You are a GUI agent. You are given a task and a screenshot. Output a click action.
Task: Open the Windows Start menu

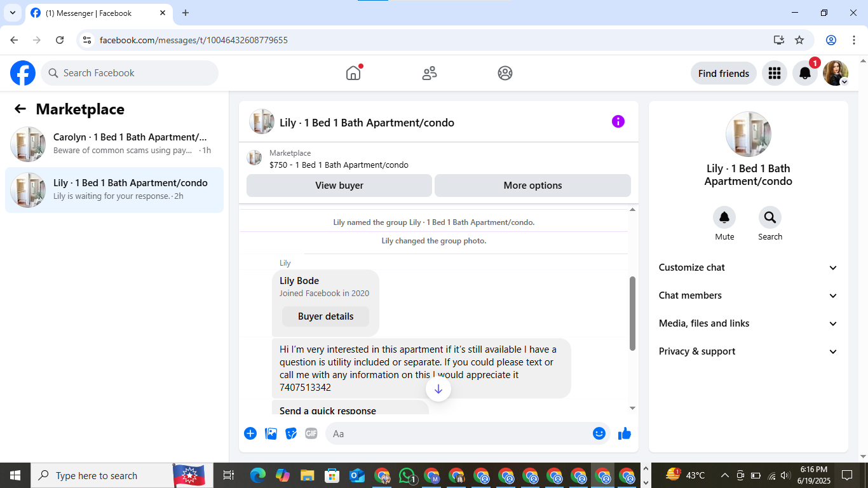click(15, 475)
